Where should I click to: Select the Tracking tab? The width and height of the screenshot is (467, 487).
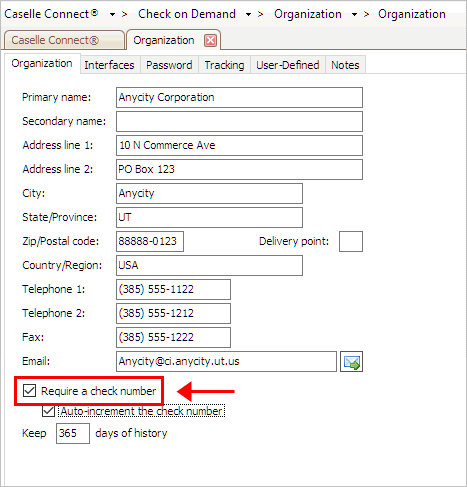tap(224, 65)
